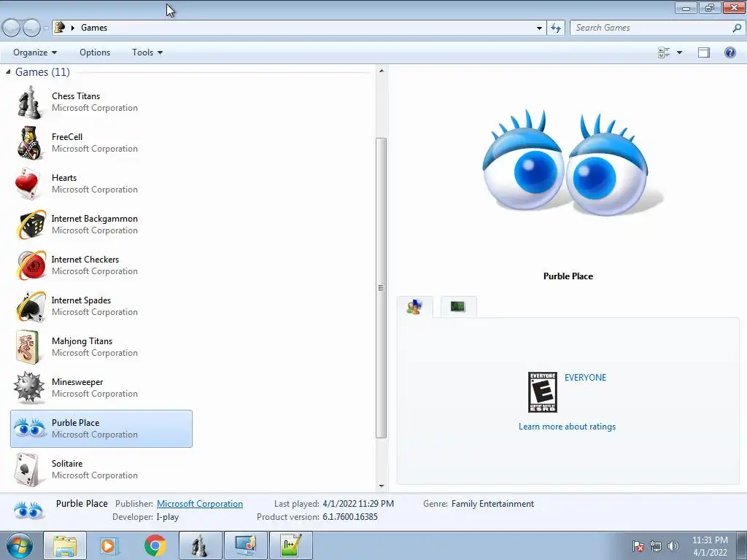Click the product version 6.1.7600.16385
This screenshot has width=747, height=560.
click(350, 517)
